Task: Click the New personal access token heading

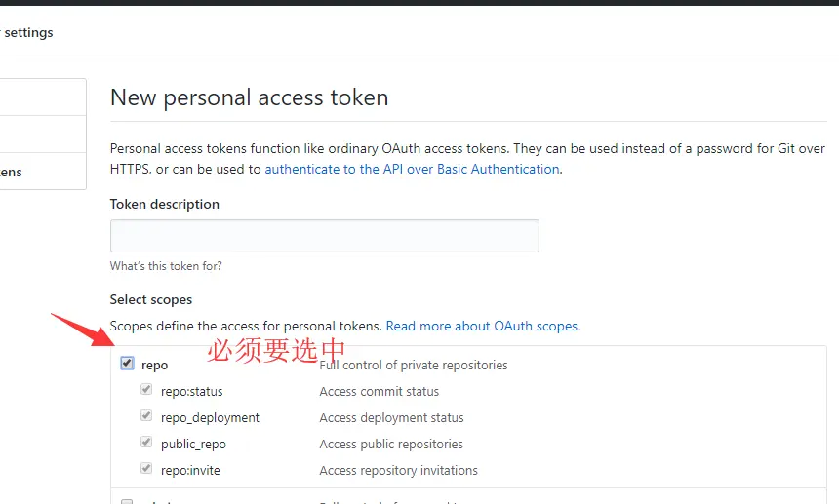Action: point(249,97)
